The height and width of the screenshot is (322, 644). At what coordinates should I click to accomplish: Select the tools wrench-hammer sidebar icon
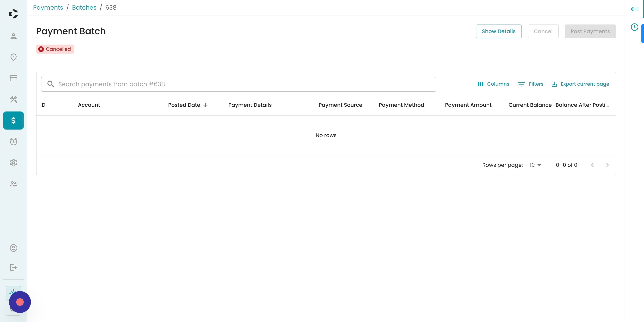[x=14, y=99]
